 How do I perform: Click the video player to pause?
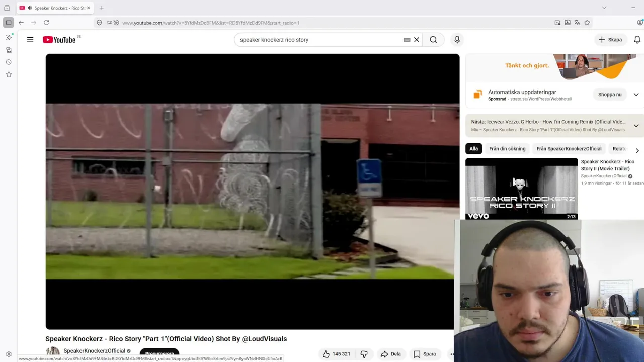pyautogui.click(x=253, y=192)
